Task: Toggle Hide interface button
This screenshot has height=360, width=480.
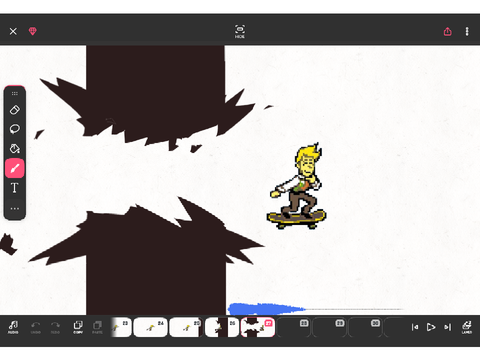Action: tap(240, 31)
